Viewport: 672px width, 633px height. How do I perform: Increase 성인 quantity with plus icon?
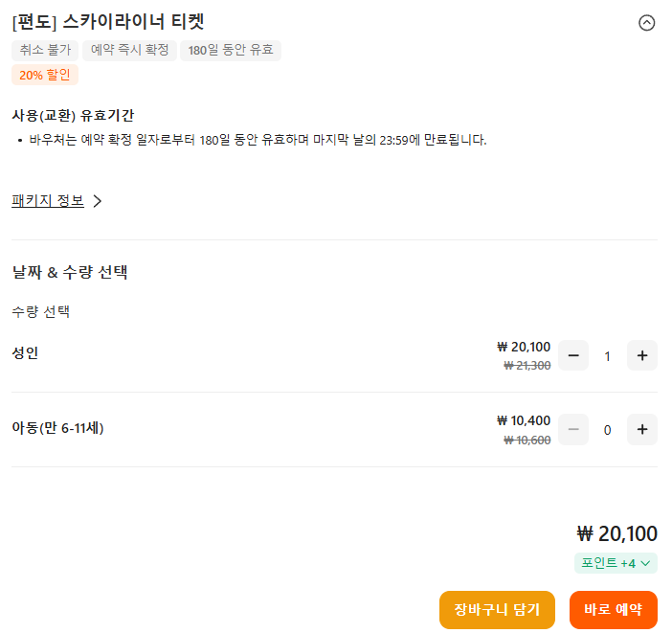coord(641,356)
